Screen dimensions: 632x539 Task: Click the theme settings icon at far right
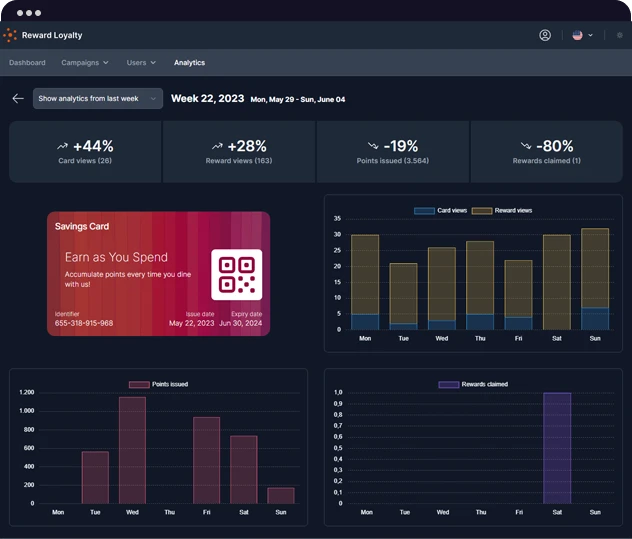pyautogui.click(x=619, y=35)
